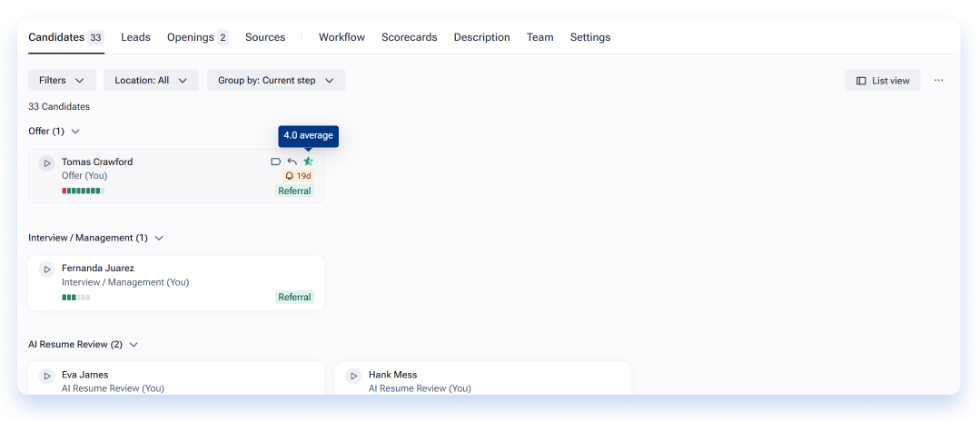Switch to the Leads tab
The height and width of the screenshot is (421, 980).
click(x=135, y=37)
